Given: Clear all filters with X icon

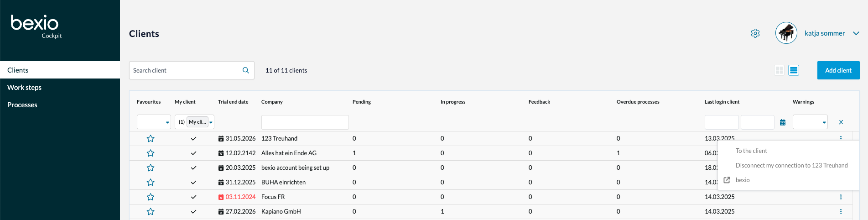Looking at the screenshot, I should pos(841,122).
